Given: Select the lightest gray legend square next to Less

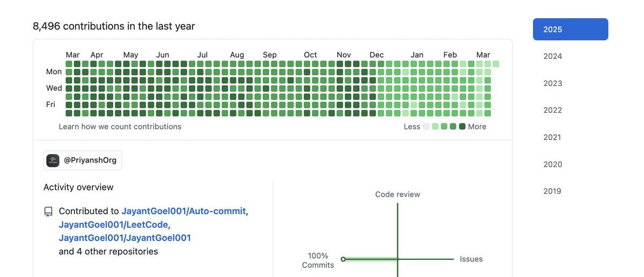Looking at the screenshot, I should pyautogui.click(x=426, y=127).
